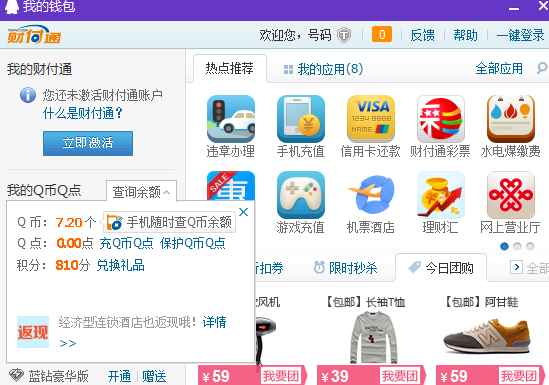
Task: Click the Tenpay 财付通 logo
Action: tap(34, 35)
